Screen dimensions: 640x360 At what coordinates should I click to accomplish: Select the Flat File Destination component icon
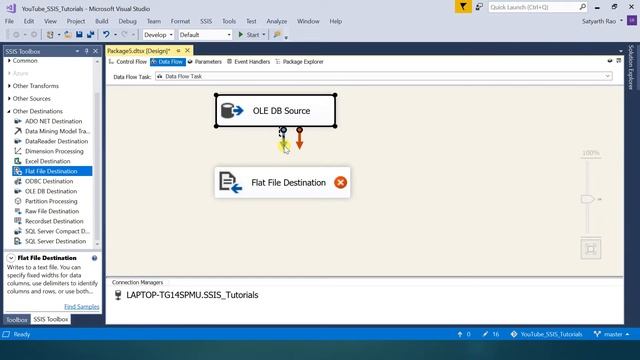[x=231, y=182]
